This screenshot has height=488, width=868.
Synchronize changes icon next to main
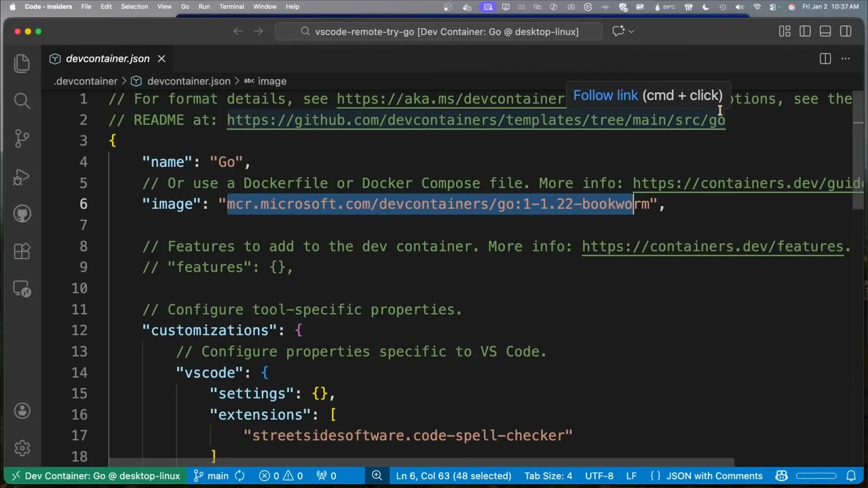(240, 476)
